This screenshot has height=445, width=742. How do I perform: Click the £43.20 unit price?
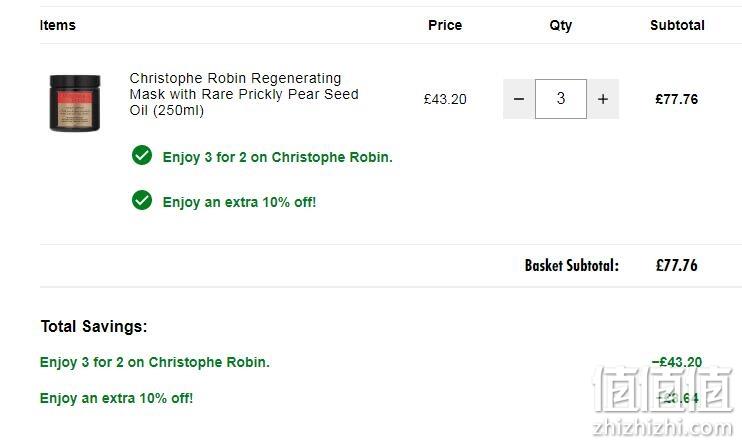pyautogui.click(x=445, y=99)
